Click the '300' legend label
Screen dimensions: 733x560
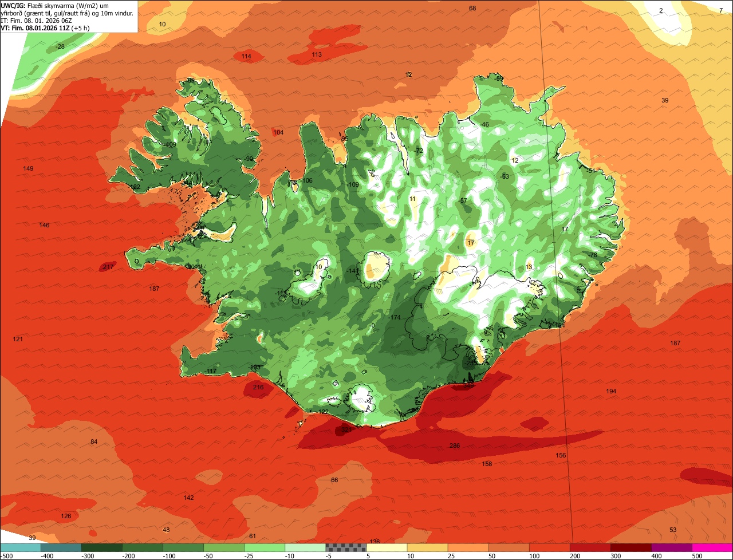pos(616,555)
